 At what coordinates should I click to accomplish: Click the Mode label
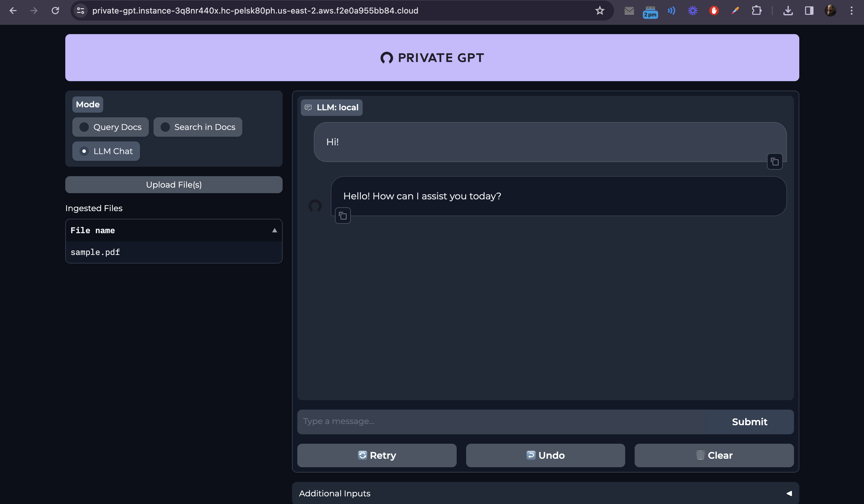pos(88,105)
